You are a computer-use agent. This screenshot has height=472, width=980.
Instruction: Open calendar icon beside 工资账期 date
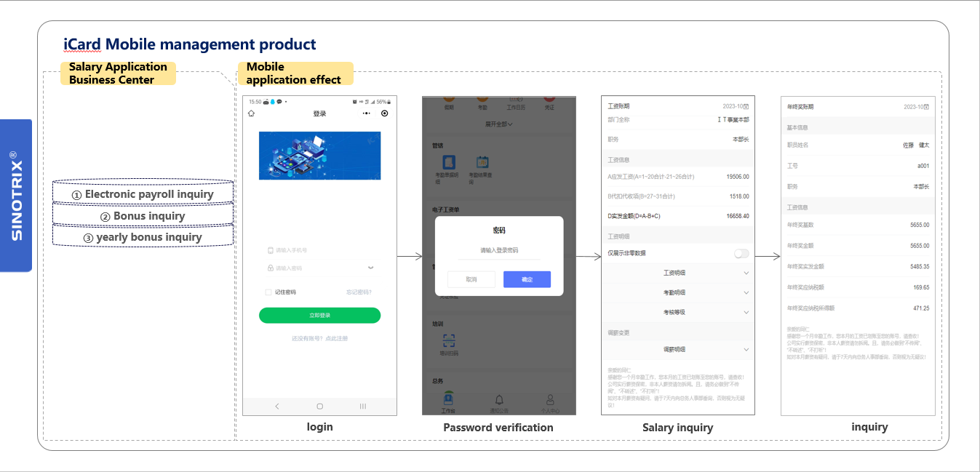click(x=744, y=106)
